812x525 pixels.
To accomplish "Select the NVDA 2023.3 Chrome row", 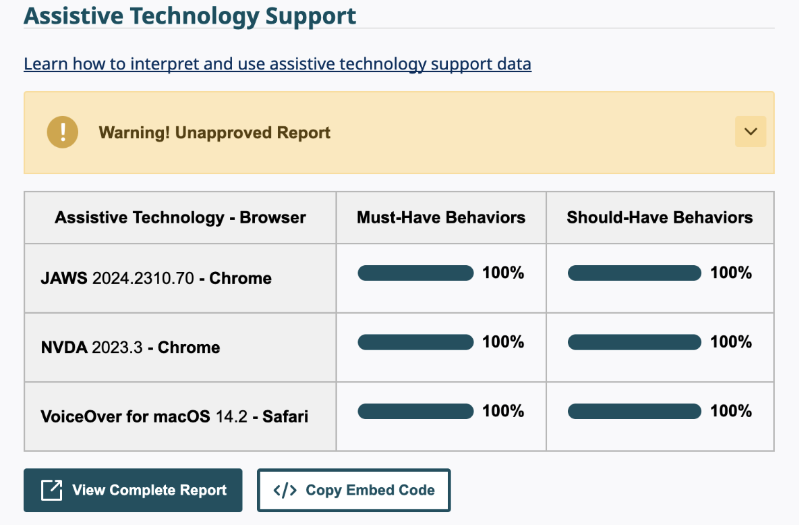I will 179,347.
